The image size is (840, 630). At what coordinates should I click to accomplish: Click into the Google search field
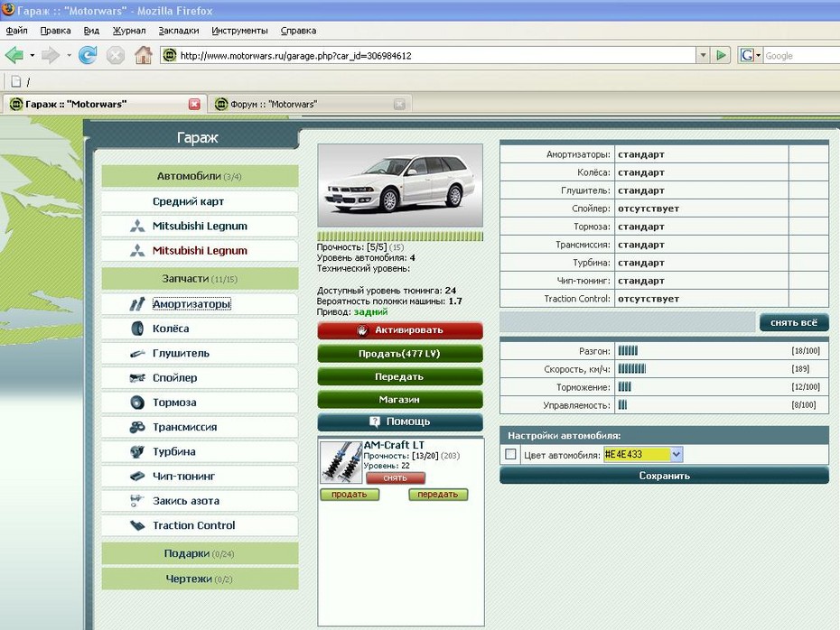pos(801,56)
